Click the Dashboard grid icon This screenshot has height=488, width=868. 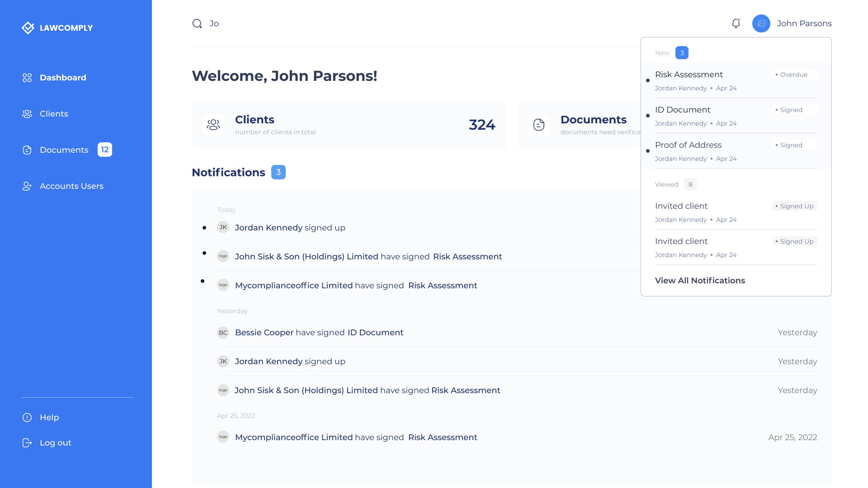(x=27, y=78)
